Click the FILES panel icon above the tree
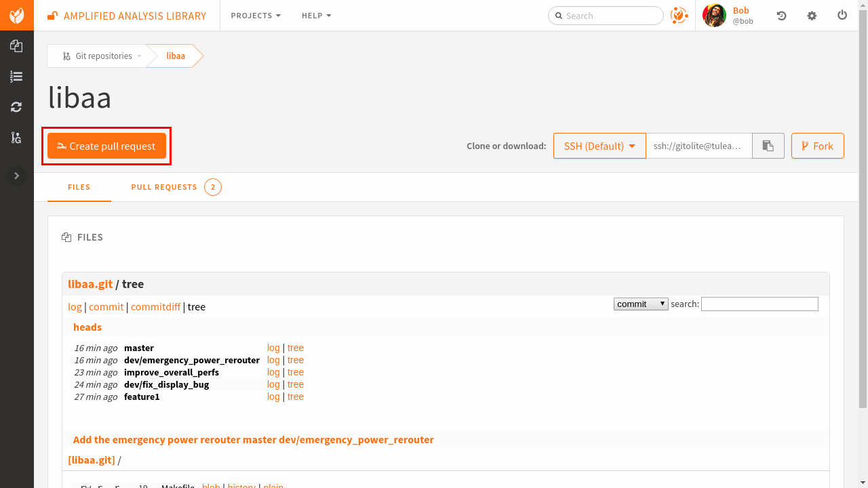The height and width of the screenshot is (488, 868). pyautogui.click(x=66, y=237)
